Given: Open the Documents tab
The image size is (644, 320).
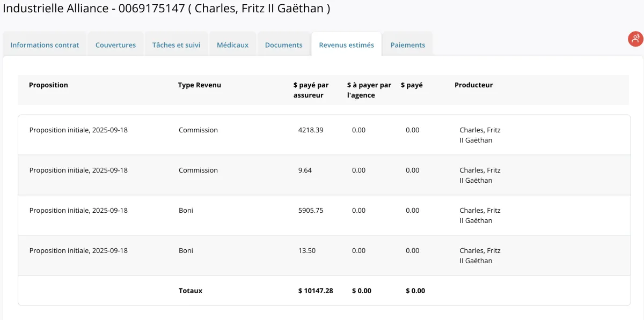Looking at the screenshot, I should coord(284,45).
